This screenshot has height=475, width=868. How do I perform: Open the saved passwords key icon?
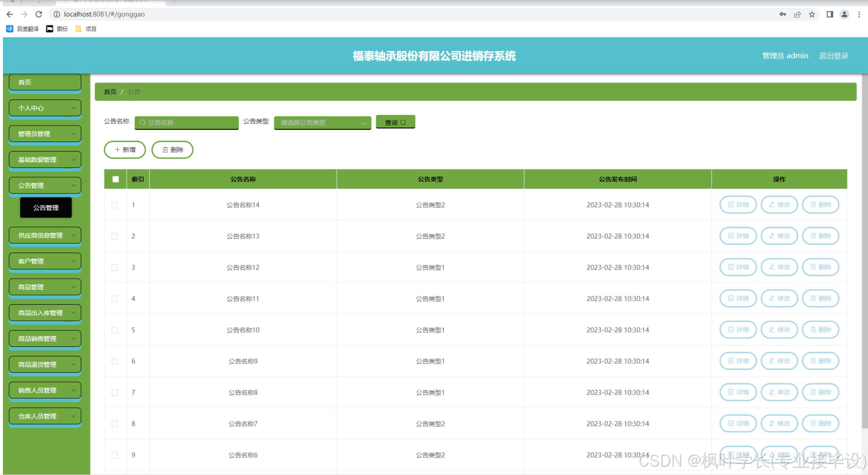[783, 14]
